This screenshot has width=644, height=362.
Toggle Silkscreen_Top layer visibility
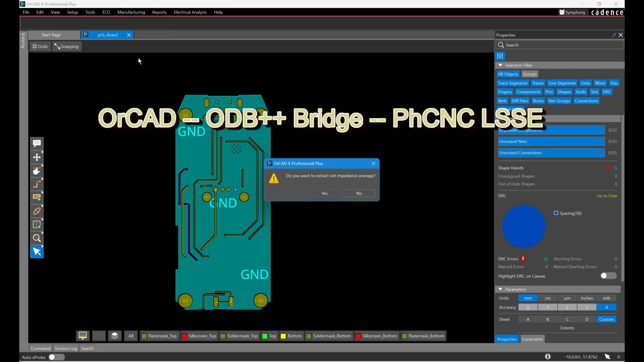coord(199,336)
